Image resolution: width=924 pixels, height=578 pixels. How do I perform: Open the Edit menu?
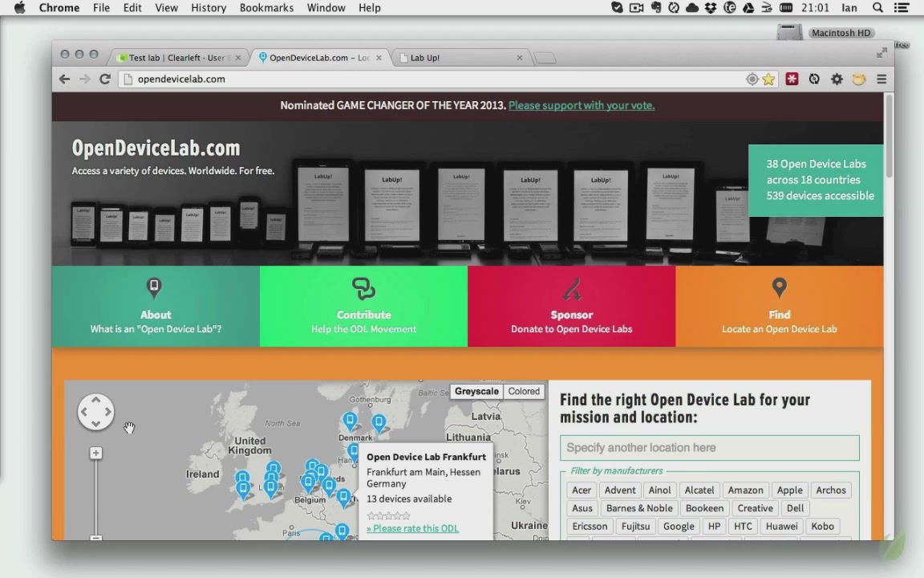pyautogui.click(x=132, y=8)
